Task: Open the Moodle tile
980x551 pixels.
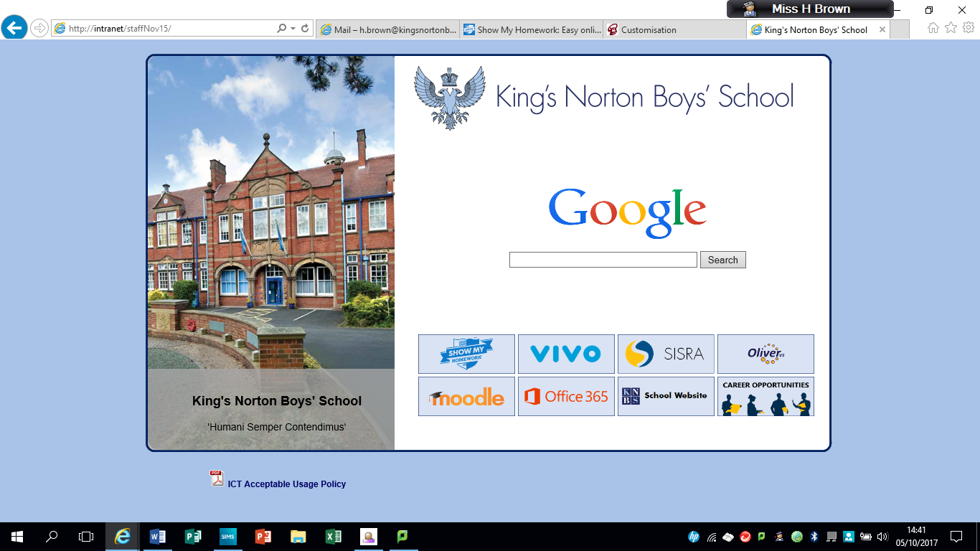Action: coord(466,396)
